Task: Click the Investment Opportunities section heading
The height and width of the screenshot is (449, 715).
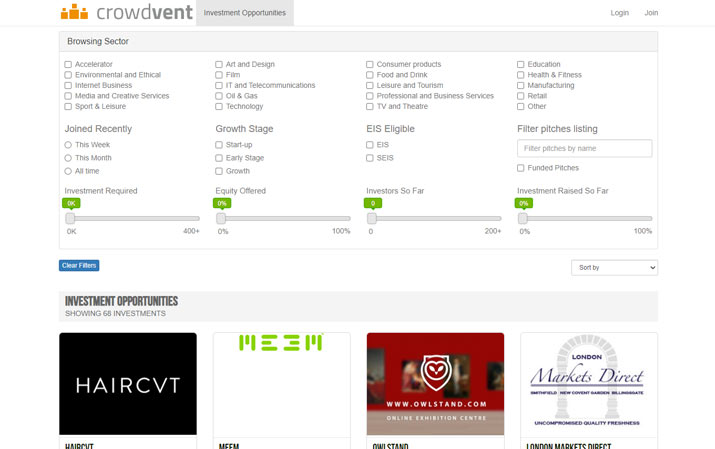Action: coord(121,301)
